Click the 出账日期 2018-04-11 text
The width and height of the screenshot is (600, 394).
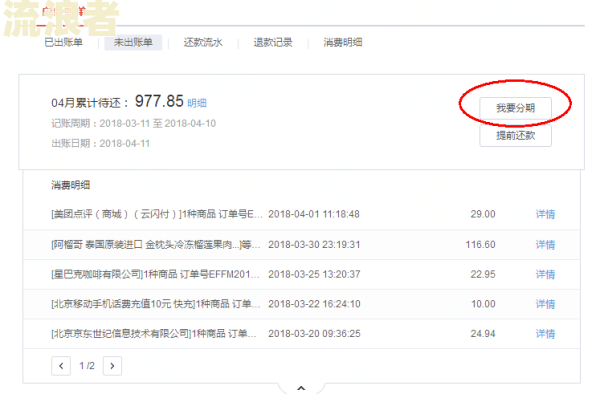100,143
